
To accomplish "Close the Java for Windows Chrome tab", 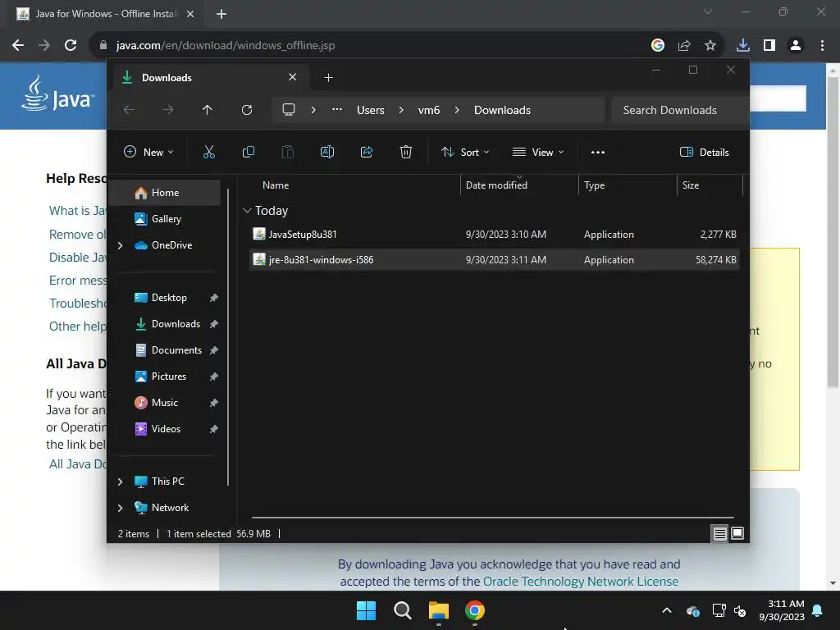I will coord(190,14).
